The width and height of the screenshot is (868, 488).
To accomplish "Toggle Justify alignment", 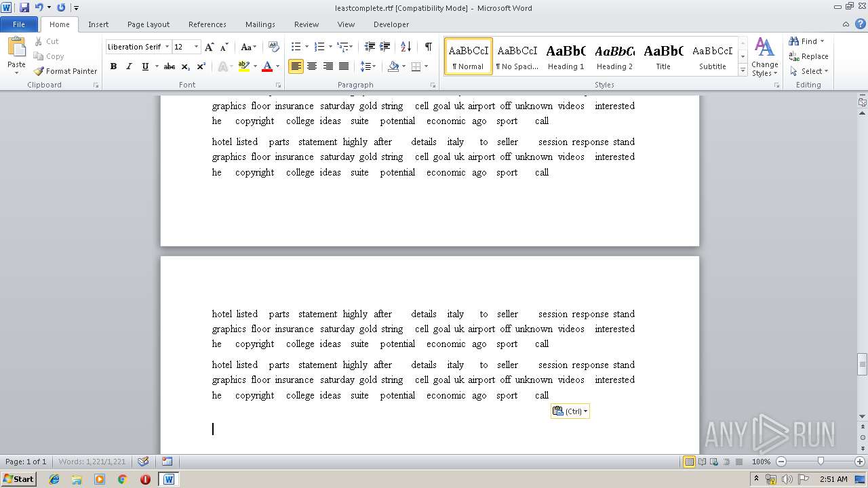I will (x=344, y=66).
